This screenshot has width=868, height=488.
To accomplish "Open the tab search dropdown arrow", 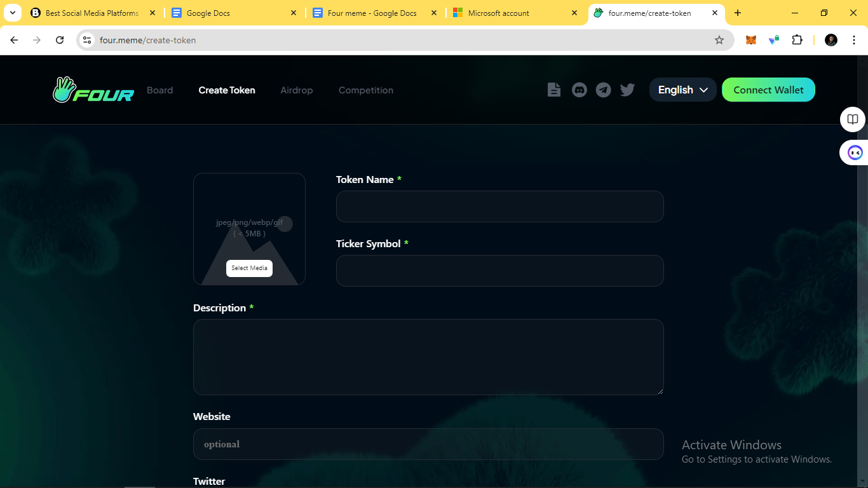I will coord(12,13).
